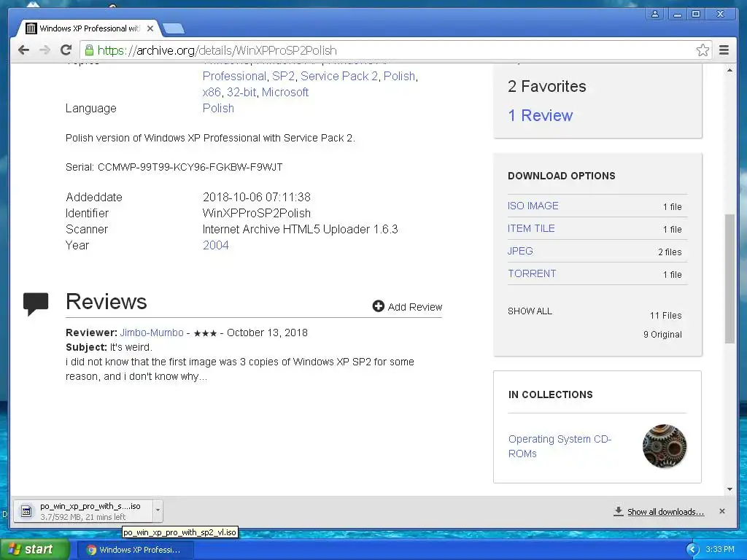
Task: Click the scrollbar up arrow
Action: click(x=729, y=70)
